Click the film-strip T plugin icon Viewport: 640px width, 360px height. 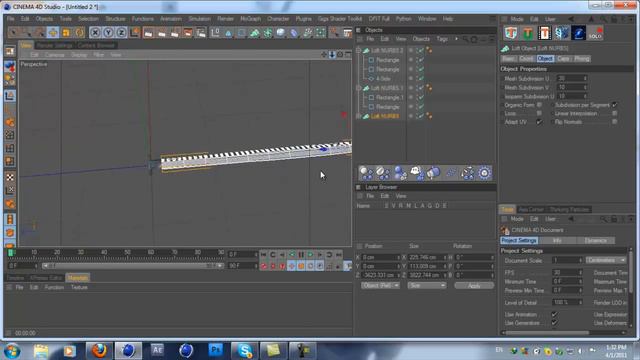pos(544,33)
